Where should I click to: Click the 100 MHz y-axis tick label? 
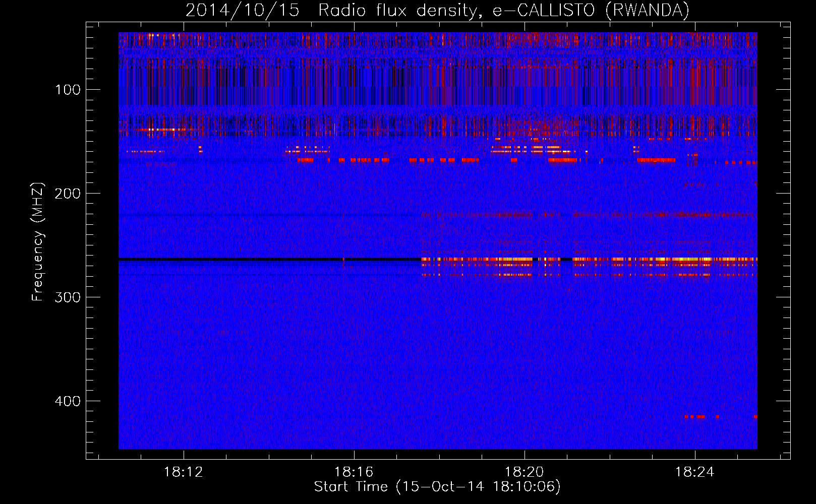tap(68, 90)
